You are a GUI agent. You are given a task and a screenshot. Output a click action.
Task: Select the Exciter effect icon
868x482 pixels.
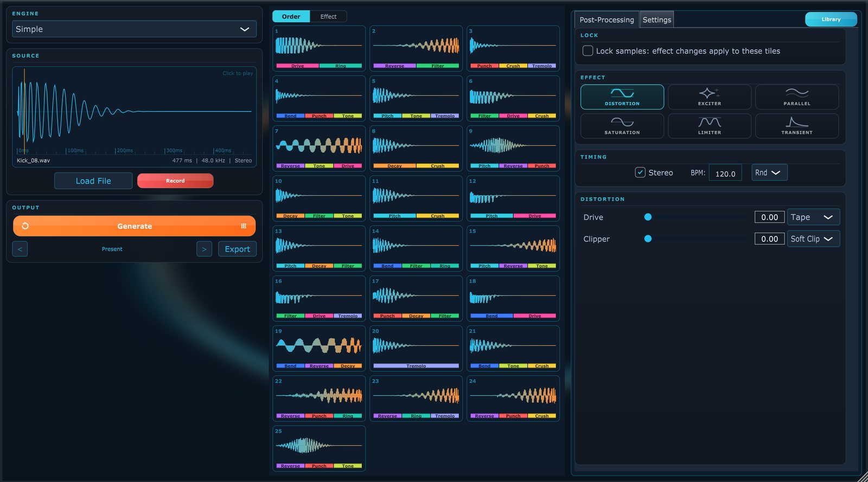(x=709, y=97)
